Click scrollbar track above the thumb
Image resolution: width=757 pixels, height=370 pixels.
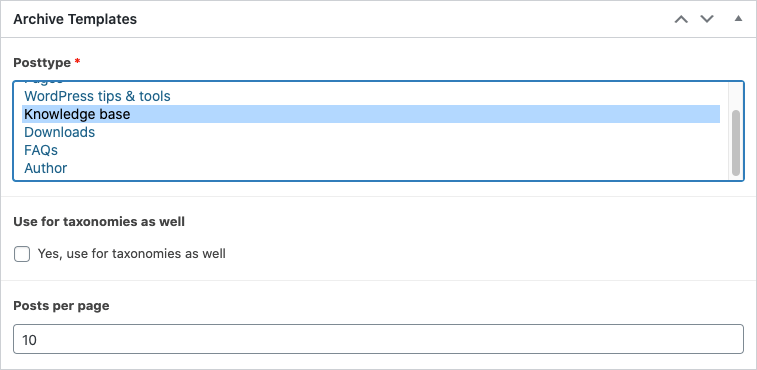(736, 96)
